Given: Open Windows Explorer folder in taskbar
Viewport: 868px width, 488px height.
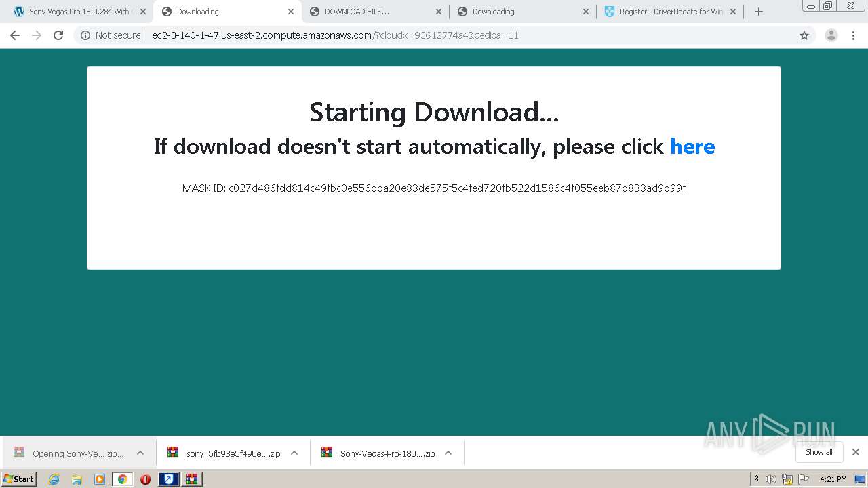Looking at the screenshot, I should pos(77,479).
